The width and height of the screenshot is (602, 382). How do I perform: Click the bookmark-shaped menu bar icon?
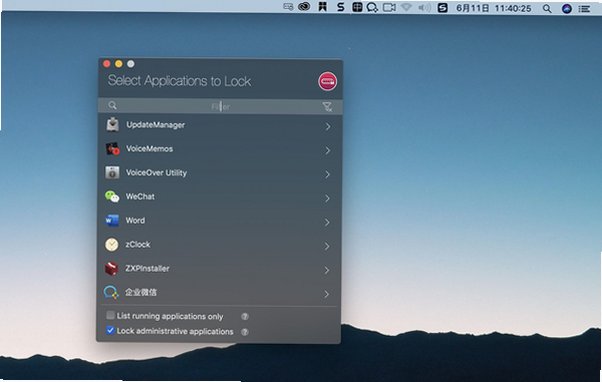point(322,7)
